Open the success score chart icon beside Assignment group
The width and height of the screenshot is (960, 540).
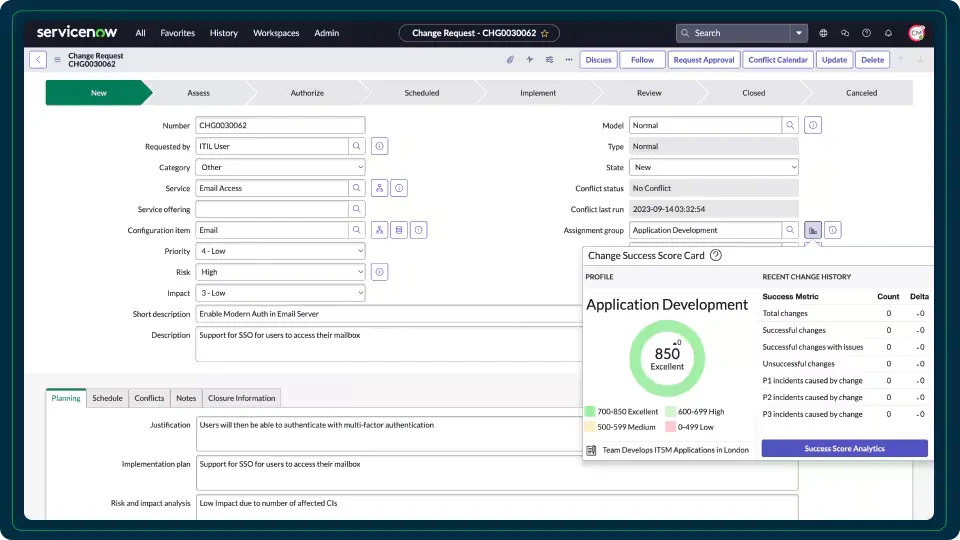point(812,230)
